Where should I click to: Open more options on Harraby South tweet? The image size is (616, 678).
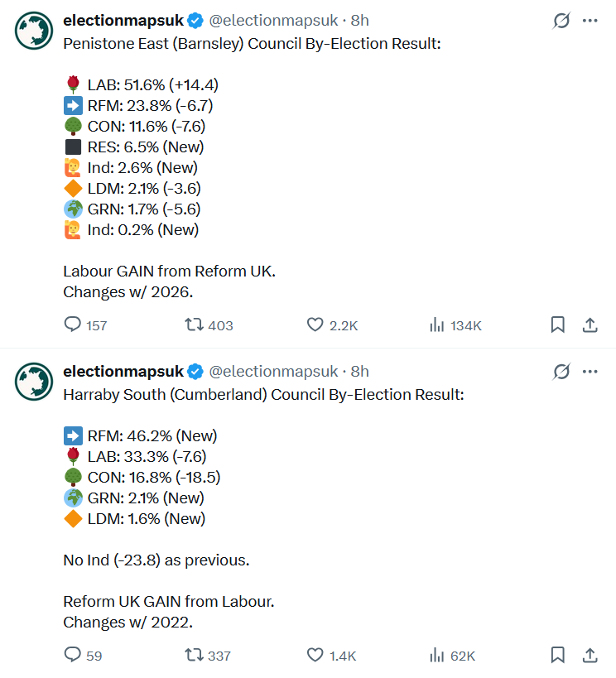tap(590, 372)
